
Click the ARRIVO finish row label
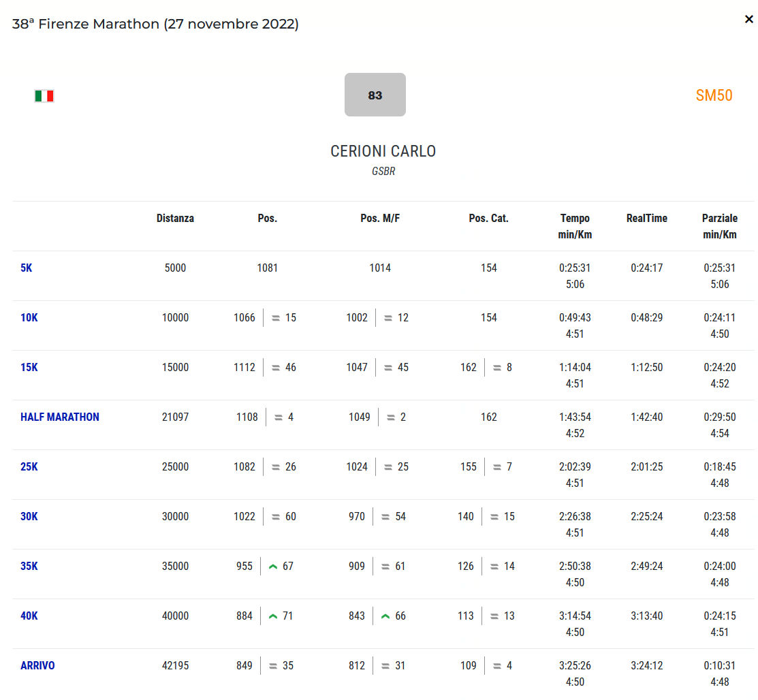point(37,666)
